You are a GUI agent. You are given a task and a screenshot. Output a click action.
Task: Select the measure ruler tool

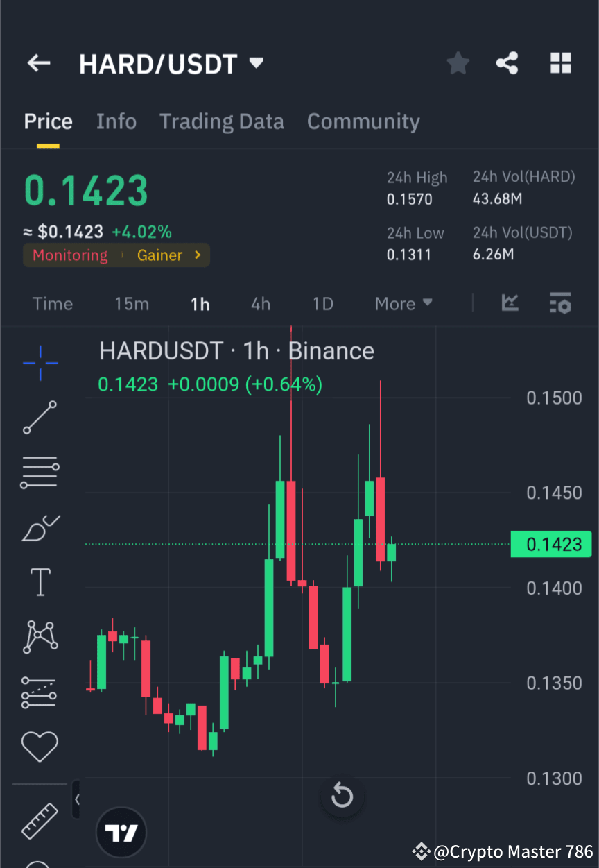coord(40,821)
